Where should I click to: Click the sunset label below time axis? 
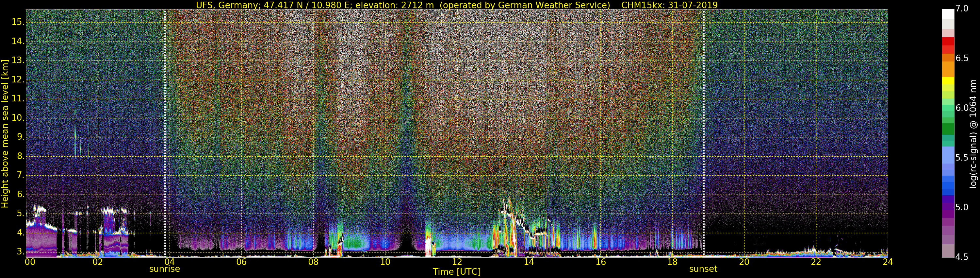coord(703,269)
